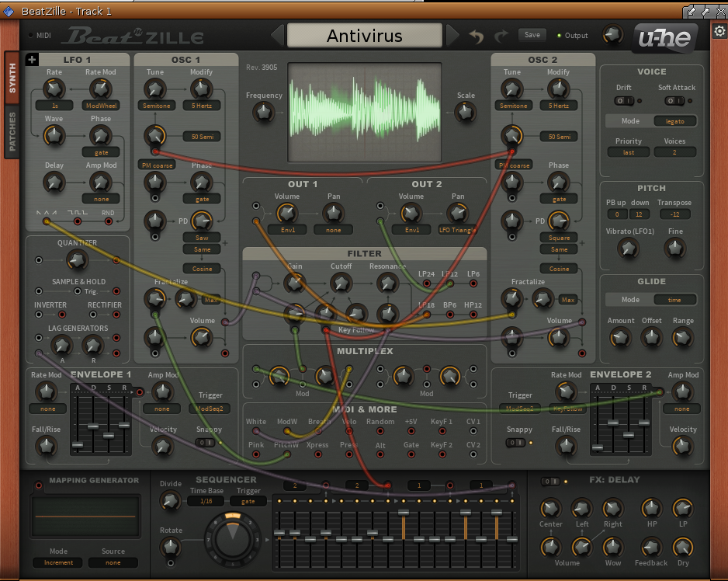This screenshot has width=728, height=581.
Task: Toggle the Drift switch in Voice
Action: pyautogui.click(x=623, y=101)
